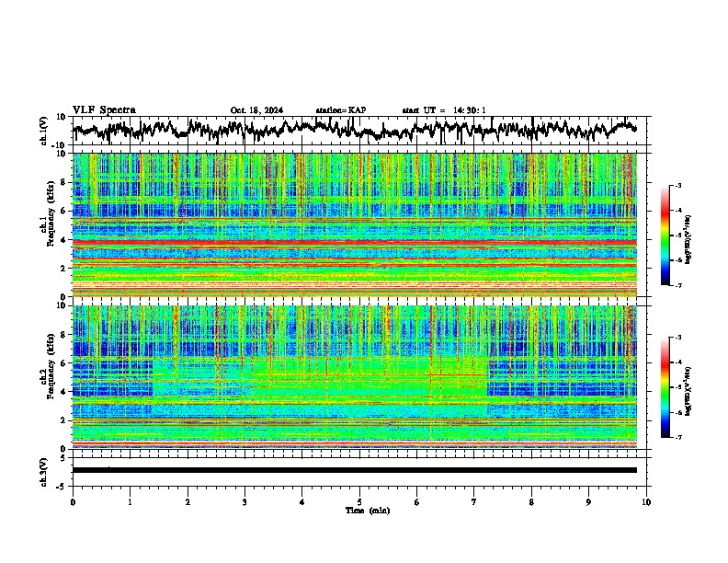Click the "4" minute time tick label

[x=301, y=502]
